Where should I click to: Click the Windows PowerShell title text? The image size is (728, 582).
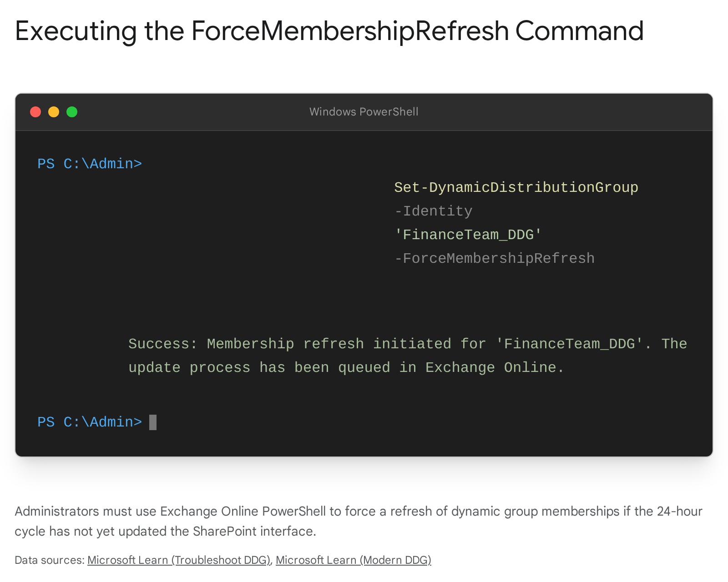(x=364, y=112)
